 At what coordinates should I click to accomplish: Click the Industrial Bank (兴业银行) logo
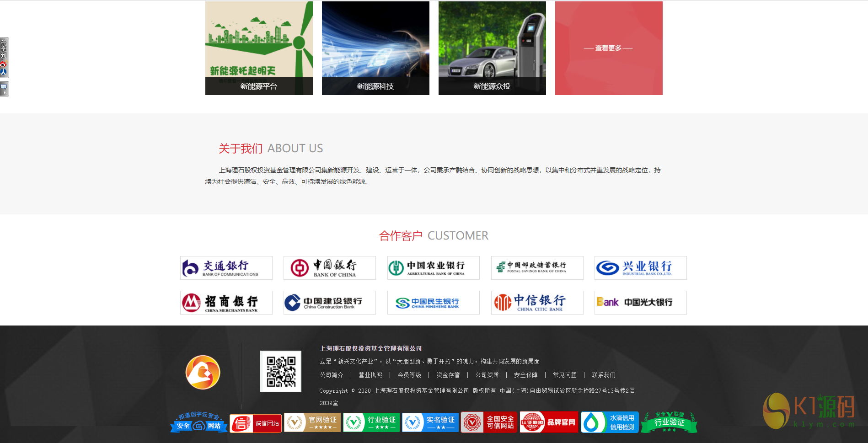click(x=641, y=268)
